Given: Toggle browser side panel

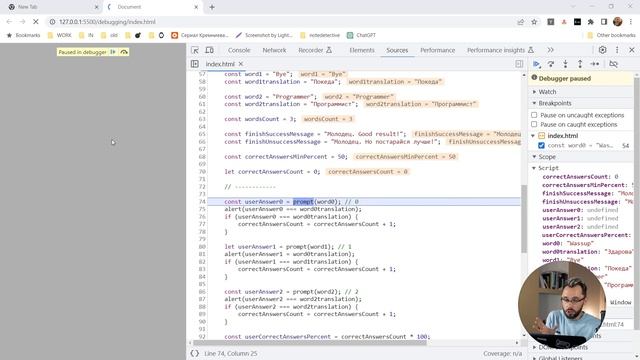Looking at the screenshot, I should tap(604, 22).
